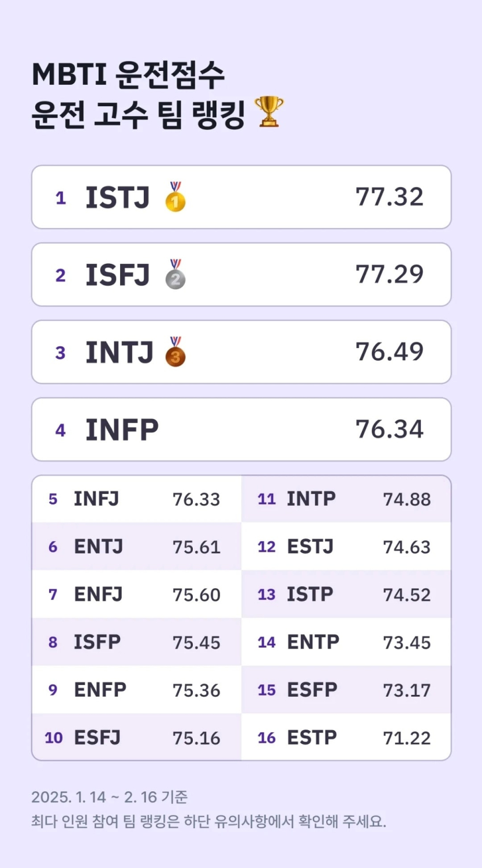This screenshot has width=482, height=868.
Task: Click the bronze medal beside INTJ
Action: 175,351
